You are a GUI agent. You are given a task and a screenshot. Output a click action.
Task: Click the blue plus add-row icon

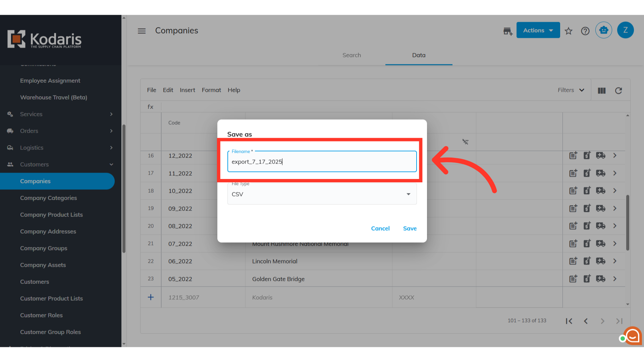point(151,297)
